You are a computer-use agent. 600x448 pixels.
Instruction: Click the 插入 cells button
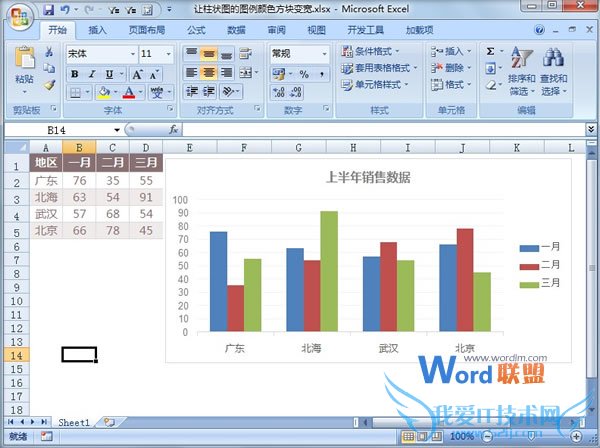[x=451, y=51]
